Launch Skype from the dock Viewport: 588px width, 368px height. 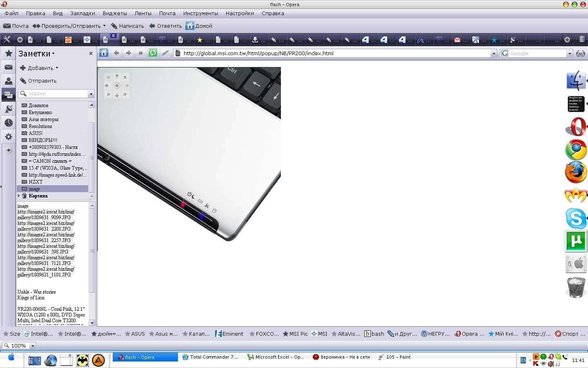pos(576,218)
